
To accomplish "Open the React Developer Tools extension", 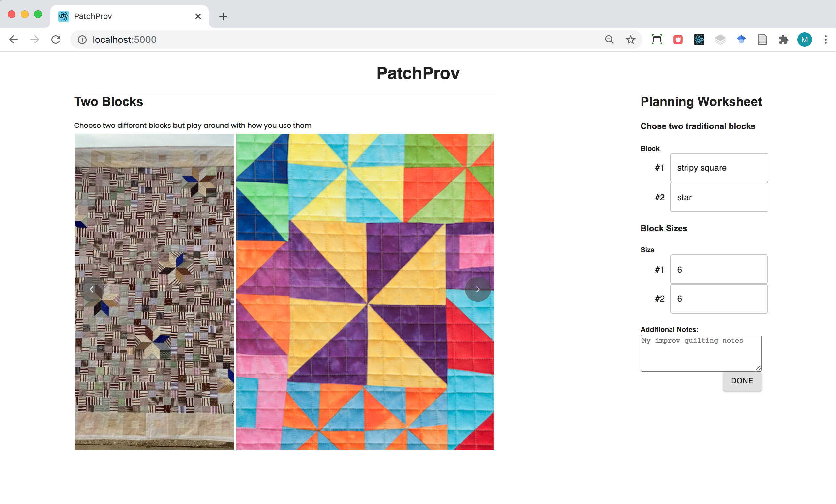I will pos(699,40).
